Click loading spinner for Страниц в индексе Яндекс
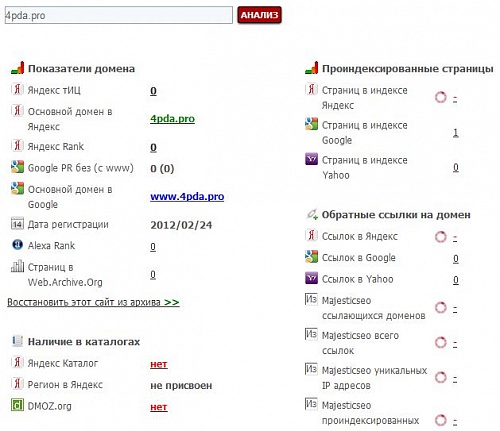This screenshot has height=431, width=500. click(441, 97)
